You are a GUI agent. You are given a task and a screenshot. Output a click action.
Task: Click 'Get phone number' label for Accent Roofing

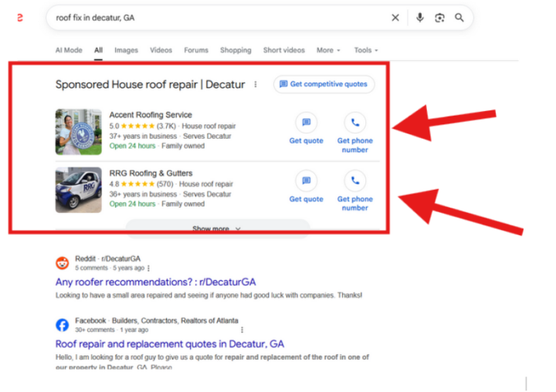(x=355, y=145)
